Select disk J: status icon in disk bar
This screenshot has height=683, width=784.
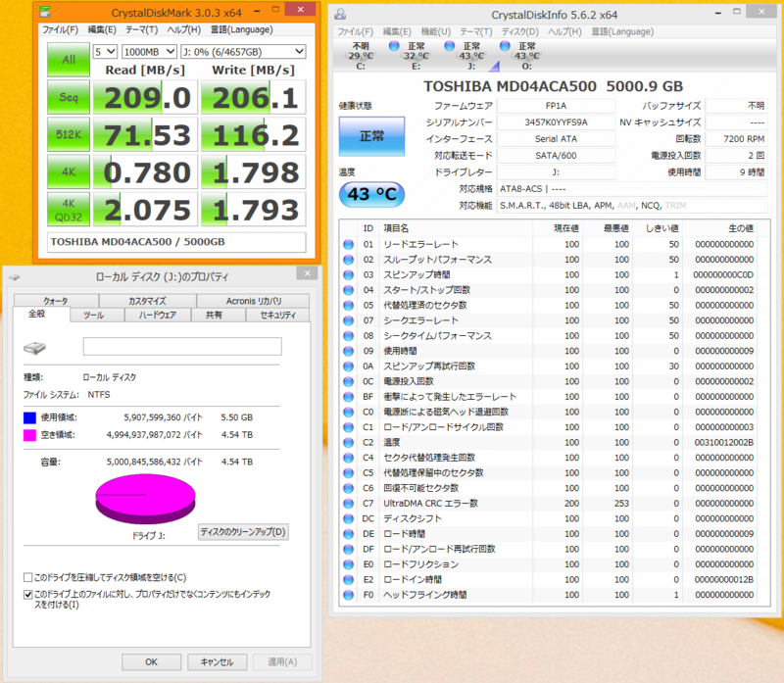point(450,46)
